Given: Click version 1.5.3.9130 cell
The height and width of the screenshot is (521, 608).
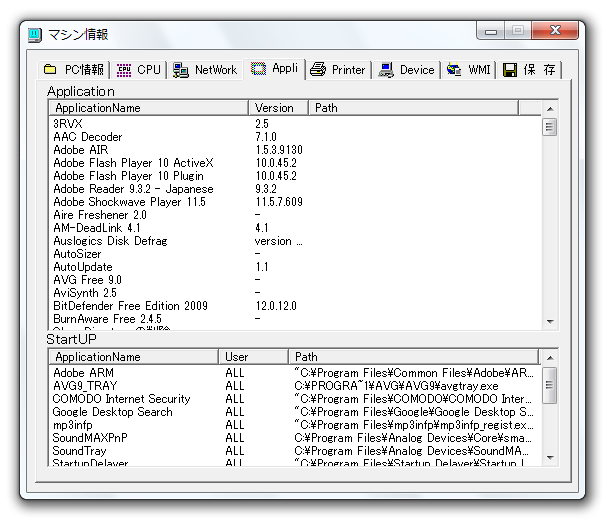Looking at the screenshot, I should tap(279, 150).
